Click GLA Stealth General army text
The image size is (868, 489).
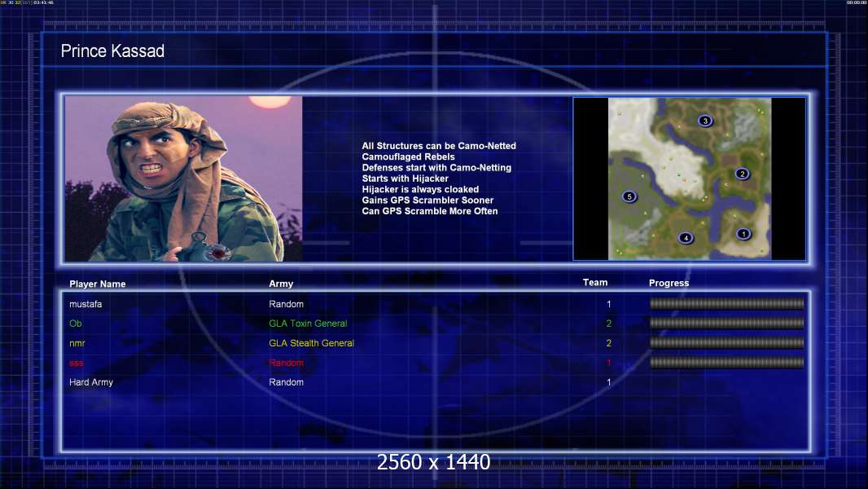311,343
